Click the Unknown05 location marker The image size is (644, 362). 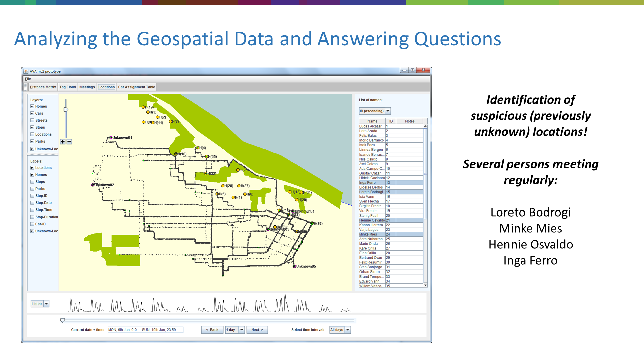click(294, 267)
